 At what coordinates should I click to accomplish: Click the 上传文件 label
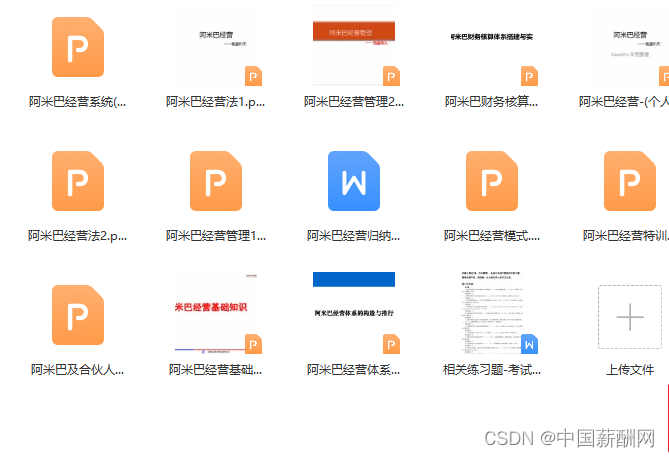(x=630, y=370)
